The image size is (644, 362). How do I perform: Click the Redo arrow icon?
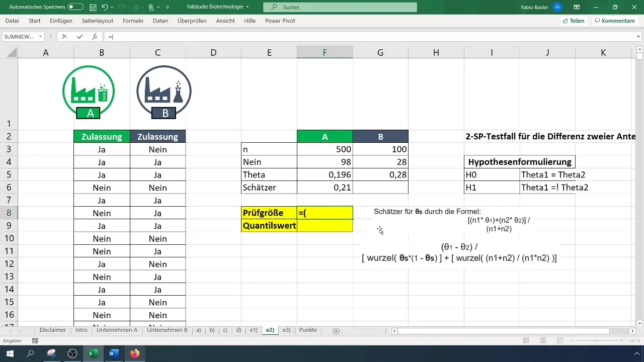(122, 7)
